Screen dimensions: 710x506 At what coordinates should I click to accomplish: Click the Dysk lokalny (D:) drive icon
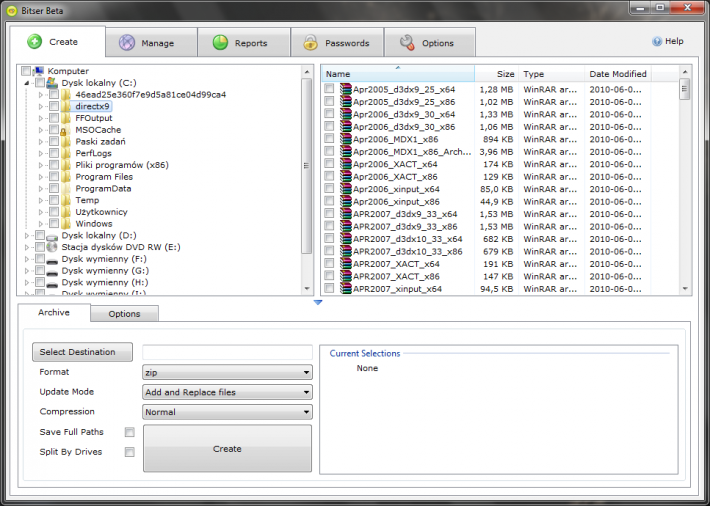(x=52, y=236)
